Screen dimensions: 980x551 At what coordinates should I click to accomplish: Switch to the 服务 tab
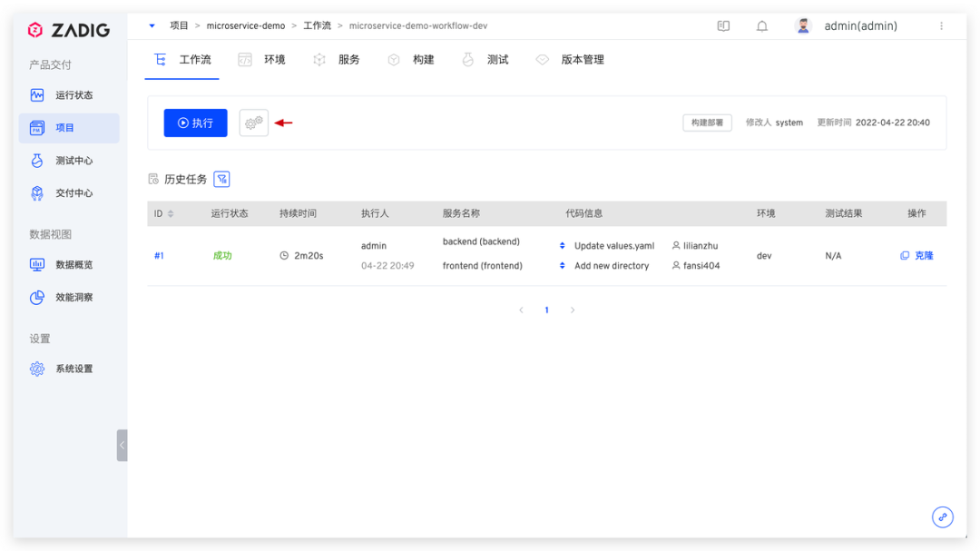click(x=337, y=59)
